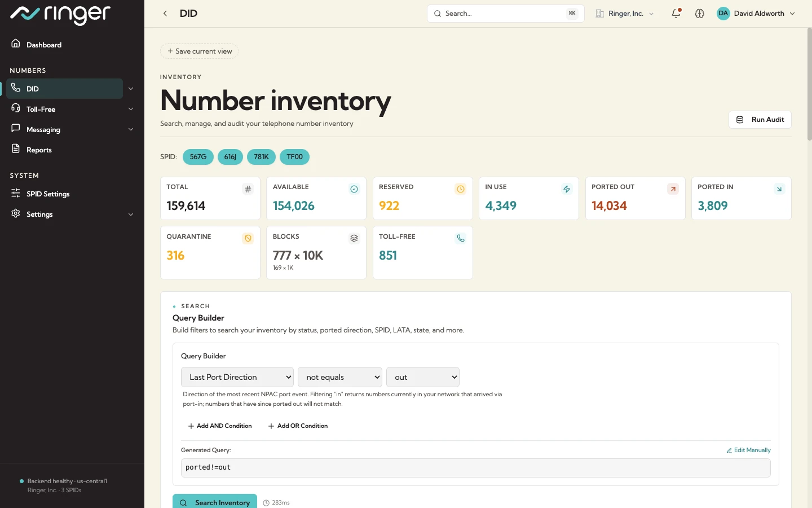Click Add OR Condition
Viewport: 812px width, 508px height.
pos(298,426)
